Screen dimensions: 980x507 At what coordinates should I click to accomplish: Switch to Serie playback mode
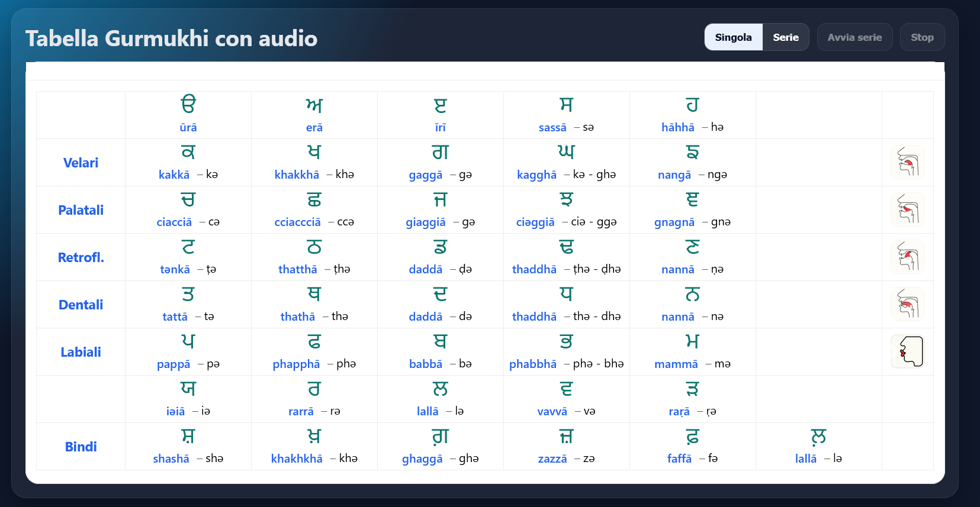pos(785,37)
